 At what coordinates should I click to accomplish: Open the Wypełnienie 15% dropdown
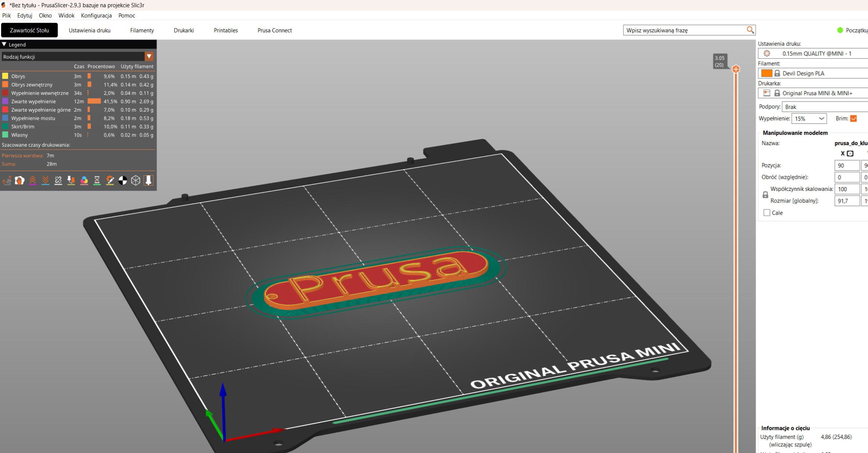(x=809, y=119)
